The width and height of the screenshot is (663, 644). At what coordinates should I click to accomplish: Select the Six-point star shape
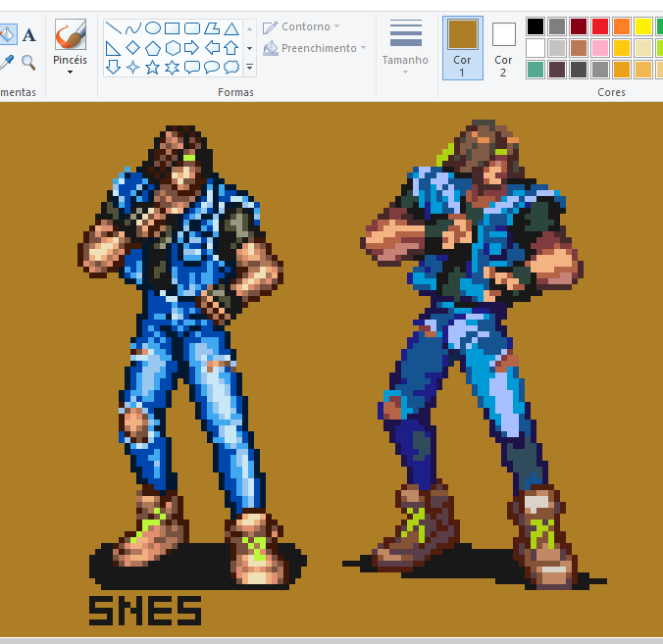[x=172, y=68]
